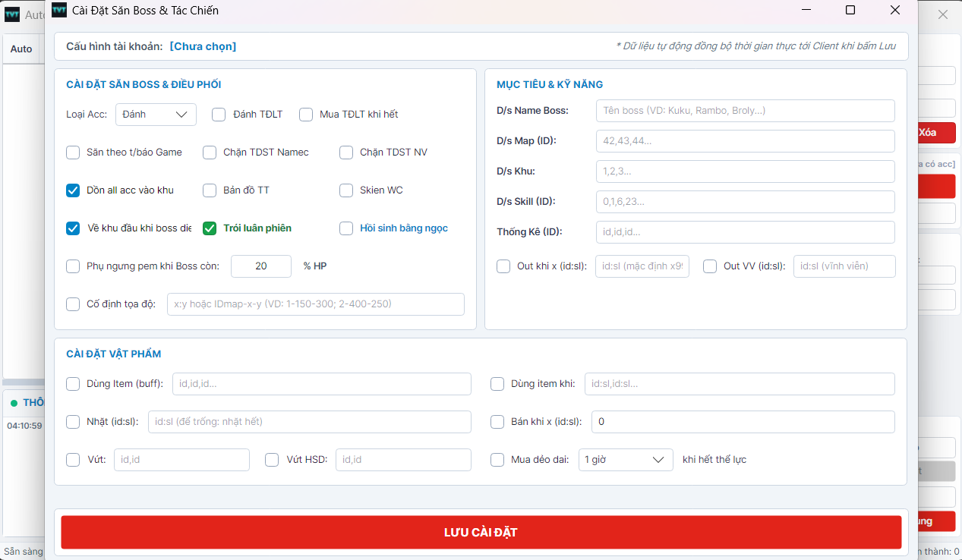Image resolution: width=962 pixels, height=560 pixels.
Task: Enable Hồi sinh bằng ngọc checkbox
Action: tap(346, 228)
